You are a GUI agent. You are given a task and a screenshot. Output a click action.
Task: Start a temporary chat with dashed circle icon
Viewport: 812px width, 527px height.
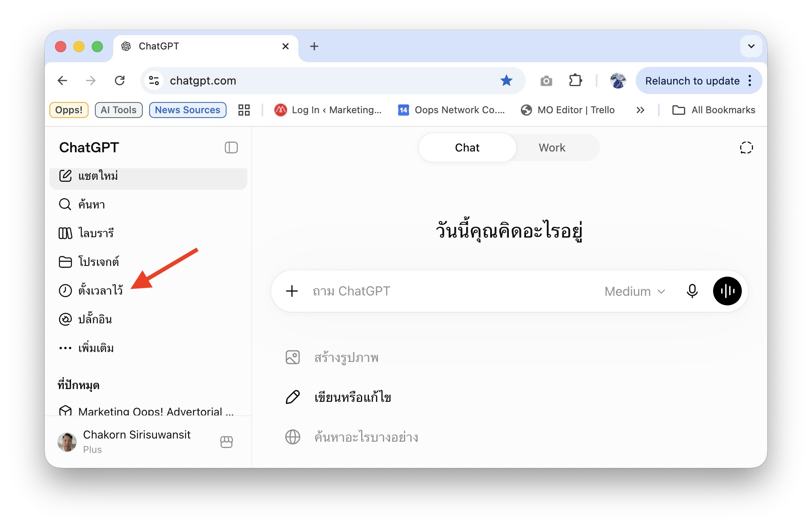746,147
